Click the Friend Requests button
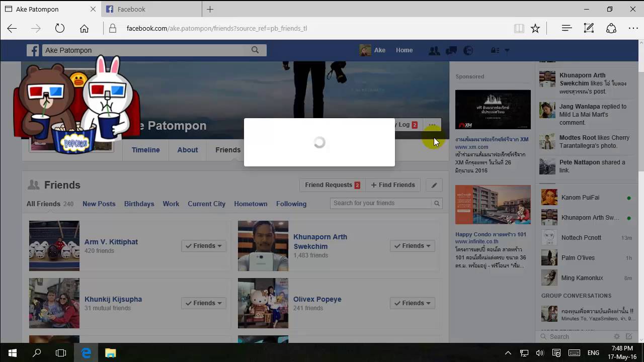Viewport: 644px width, 362px height. pyautogui.click(x=332, y=185)
